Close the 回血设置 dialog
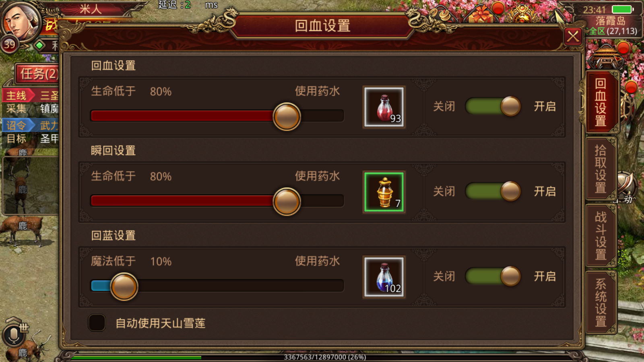Image resolution: width=644 pixels, height=362 pixels. 573,37
